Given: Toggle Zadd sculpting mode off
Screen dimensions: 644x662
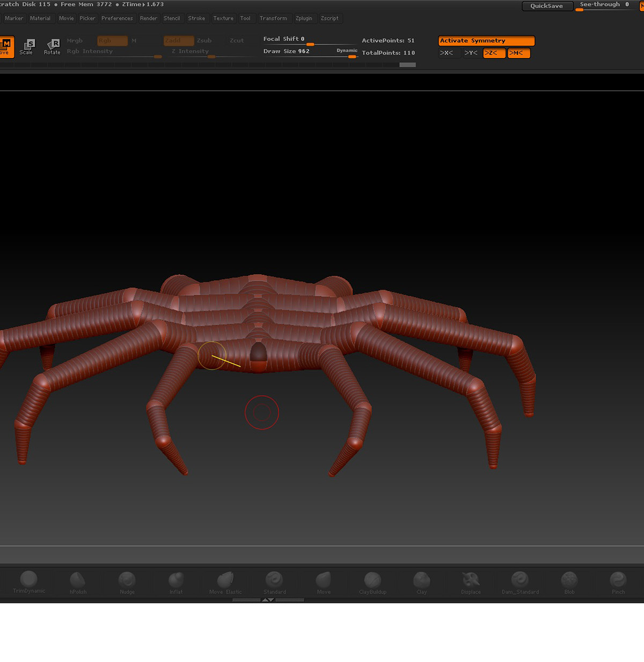Looking at the screenshot, I should [x=179, y=40].
